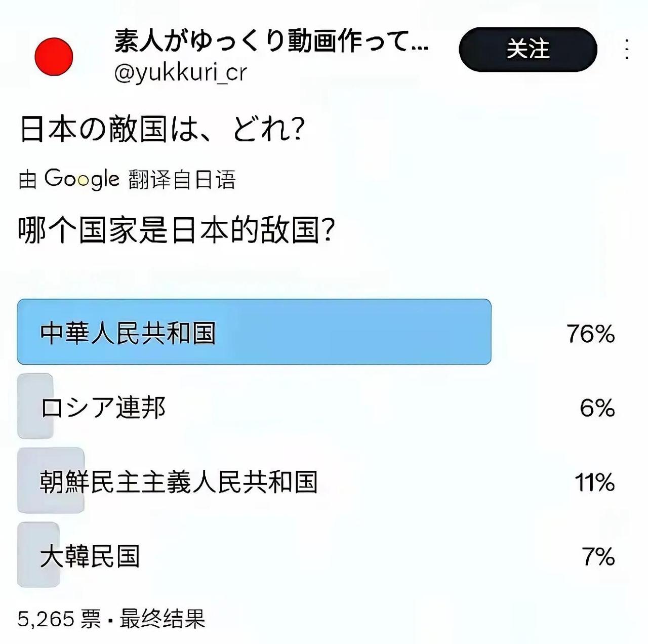Click the Japanese poll question text
Screen dimensions: 648x644
[162, 129]
